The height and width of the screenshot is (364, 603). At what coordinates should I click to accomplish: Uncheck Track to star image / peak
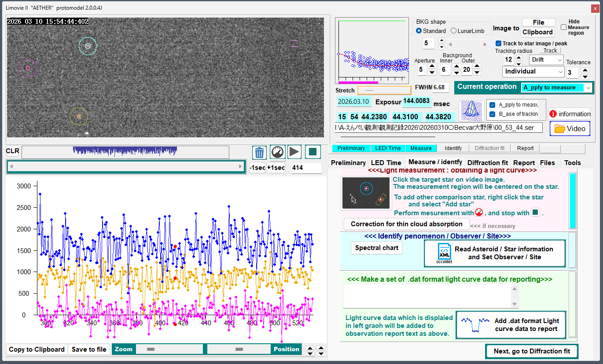(x=498, y=44)
